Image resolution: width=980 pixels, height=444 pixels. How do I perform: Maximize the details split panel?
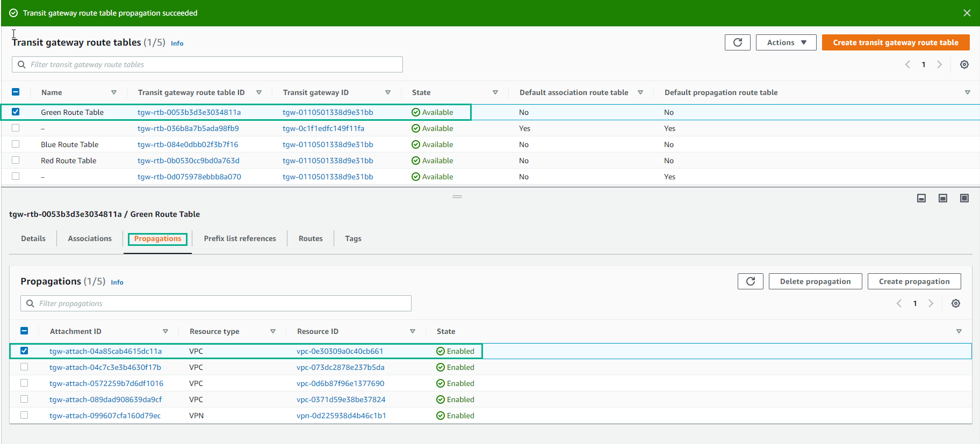(964, 198)
